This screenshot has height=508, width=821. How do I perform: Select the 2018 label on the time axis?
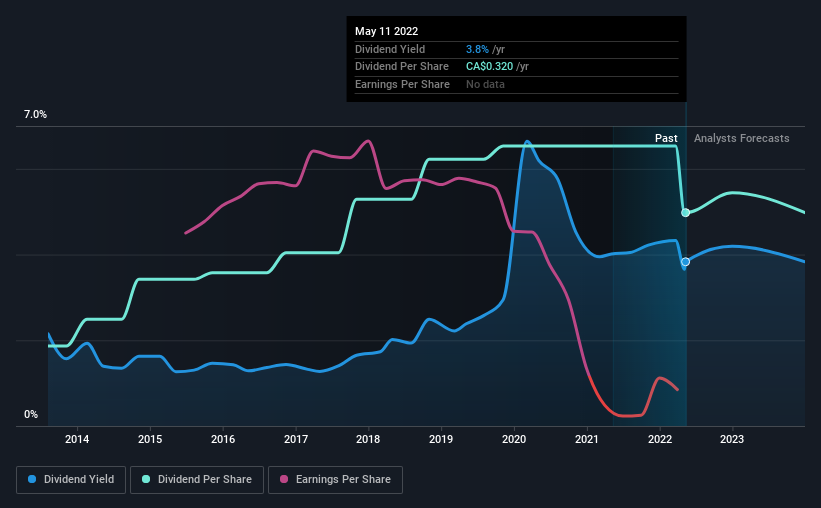tap(368, 439)
